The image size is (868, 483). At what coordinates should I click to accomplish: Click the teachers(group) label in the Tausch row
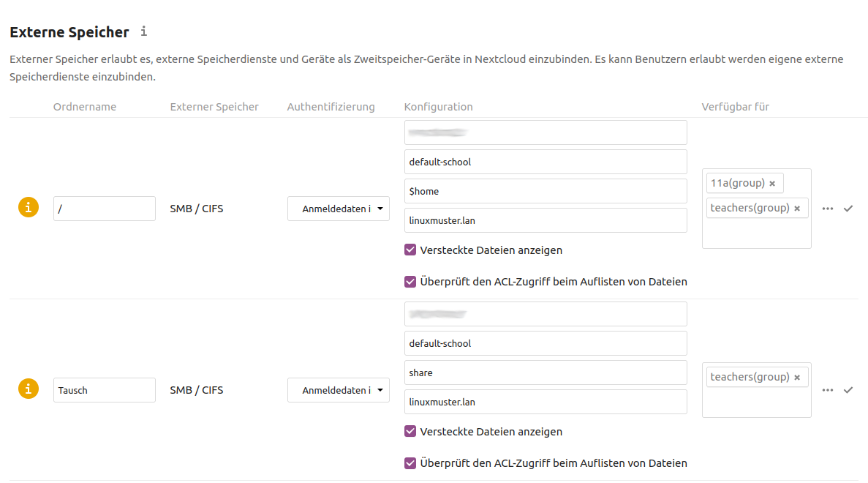click(x=750, y=377)
